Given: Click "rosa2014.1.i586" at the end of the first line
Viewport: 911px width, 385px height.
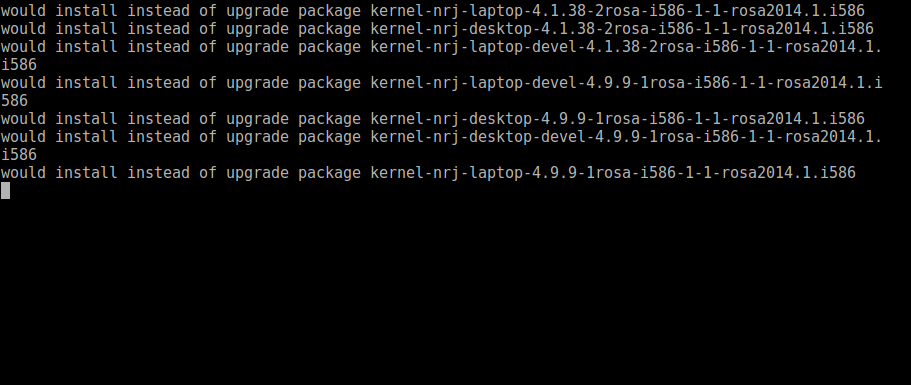Looking at the screenshot, I should coord(797,10).
